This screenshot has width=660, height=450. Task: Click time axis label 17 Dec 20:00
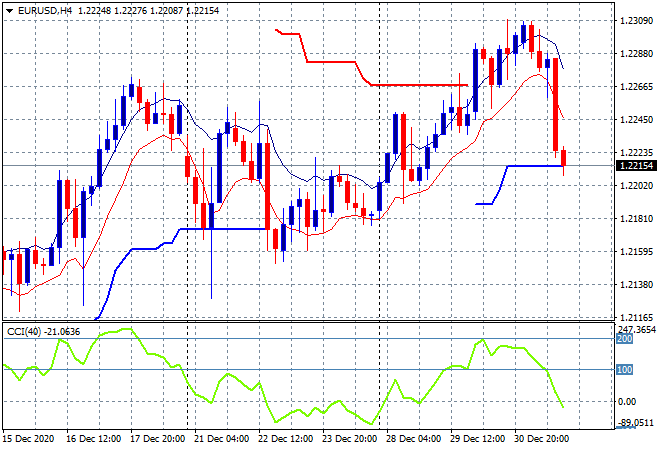(x=157, y=439)
